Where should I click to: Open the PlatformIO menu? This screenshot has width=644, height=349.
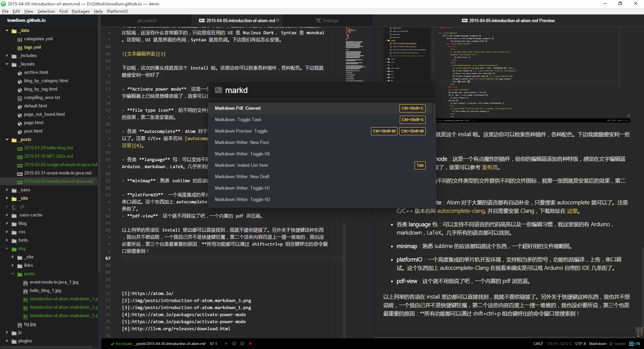click(117, 11)
